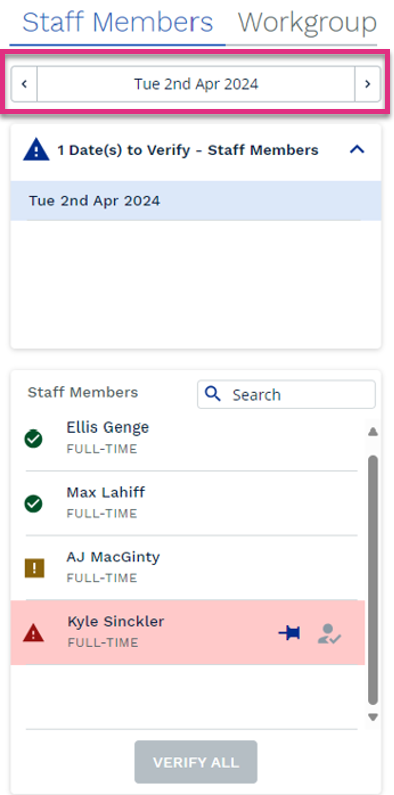Collapse the Dates to Verify panel

click(x=357, y=150)
